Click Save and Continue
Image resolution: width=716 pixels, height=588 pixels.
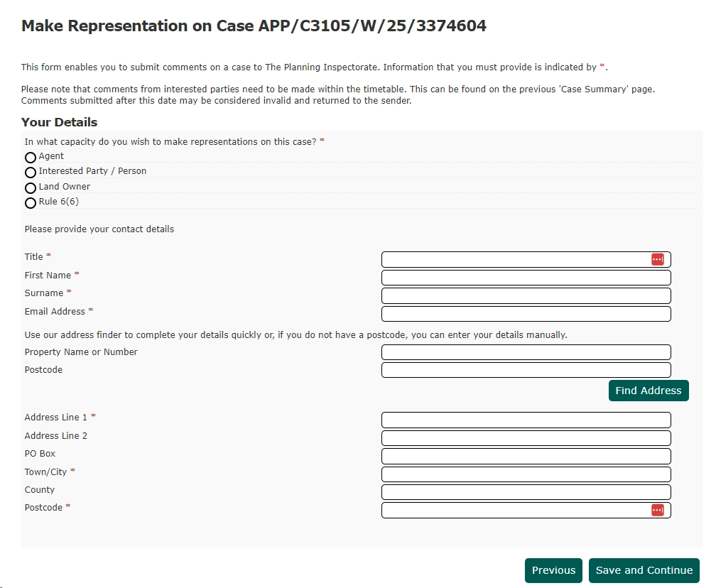point(644,571)
